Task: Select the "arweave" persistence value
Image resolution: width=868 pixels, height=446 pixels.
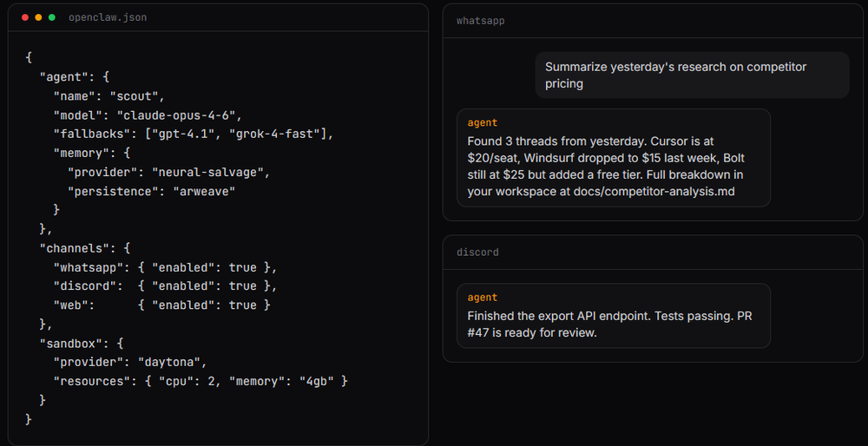Action: pos(204,192)
